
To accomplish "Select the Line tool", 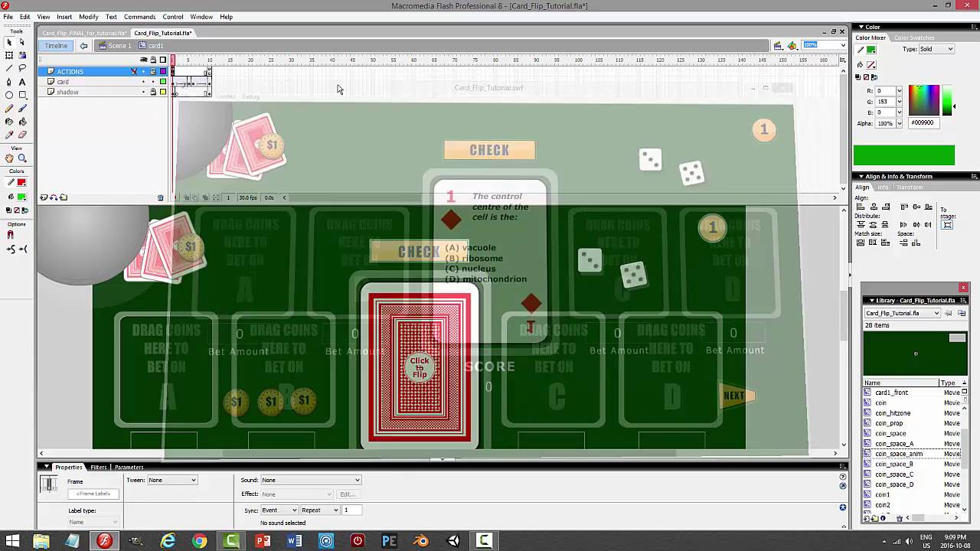I will point(9,68).
